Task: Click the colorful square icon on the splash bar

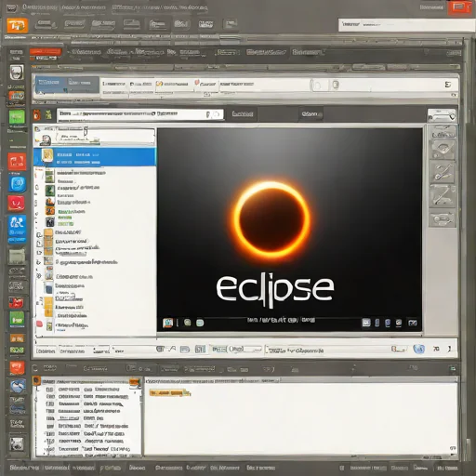Action: point(168,323)
